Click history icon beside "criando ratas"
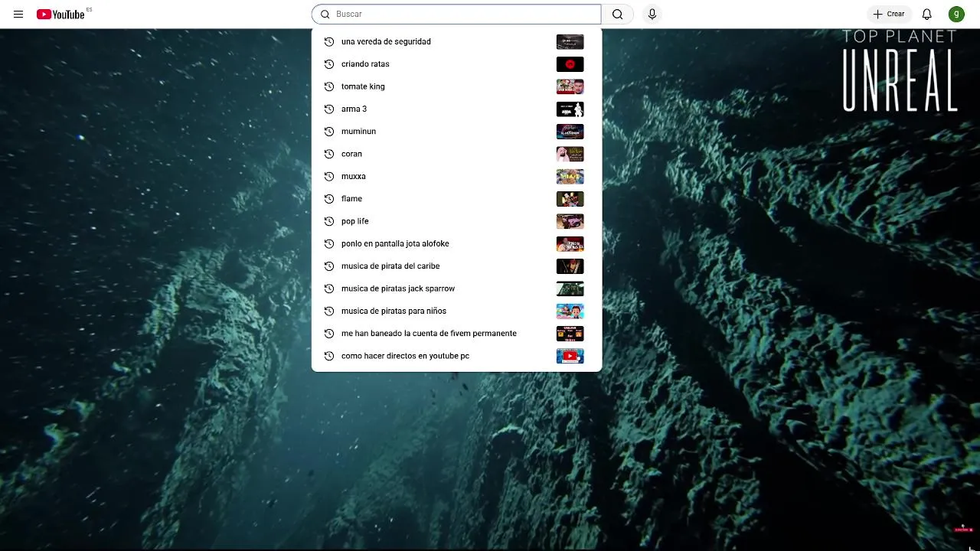 tap(329, 64)
